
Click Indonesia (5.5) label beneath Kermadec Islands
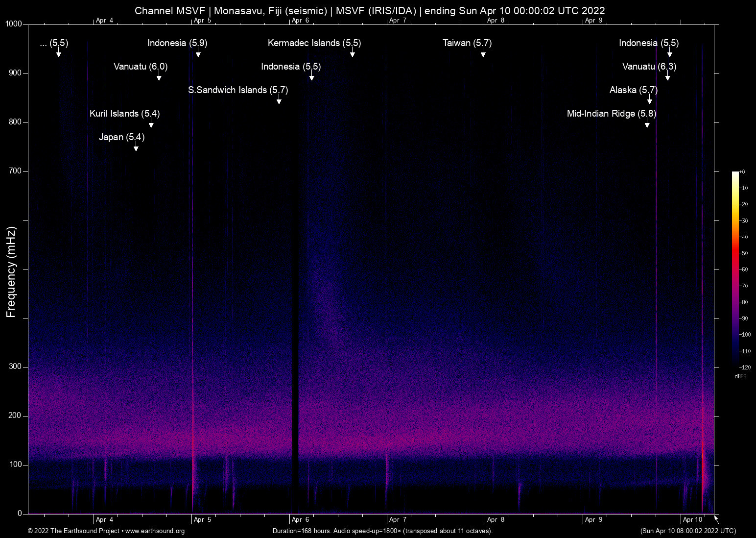click(291, 67)
